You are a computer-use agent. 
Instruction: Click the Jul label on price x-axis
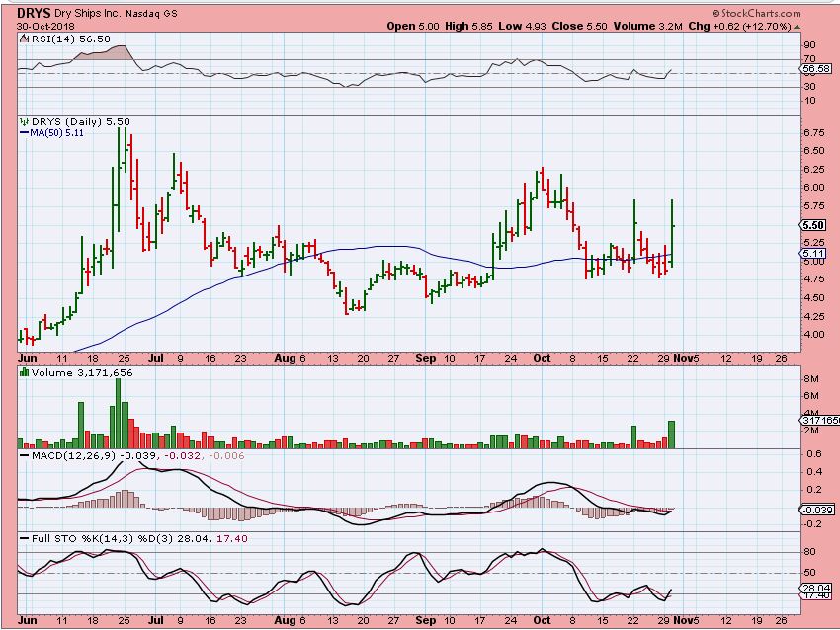pos(155,358)
